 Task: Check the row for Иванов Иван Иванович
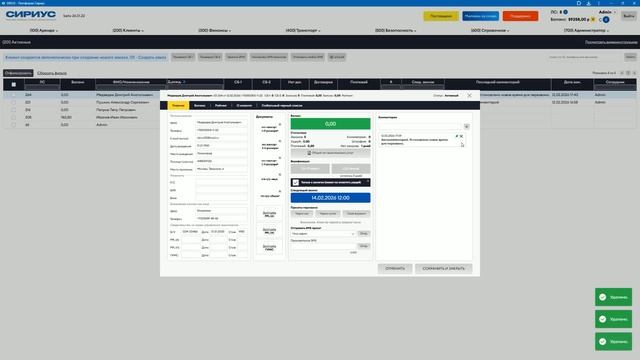(x=13, y=117)
